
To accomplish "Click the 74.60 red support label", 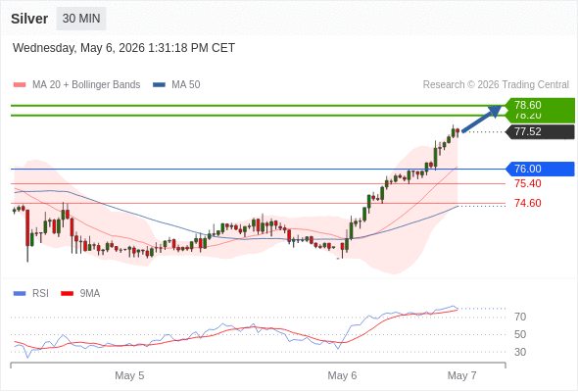I will 528,203.
